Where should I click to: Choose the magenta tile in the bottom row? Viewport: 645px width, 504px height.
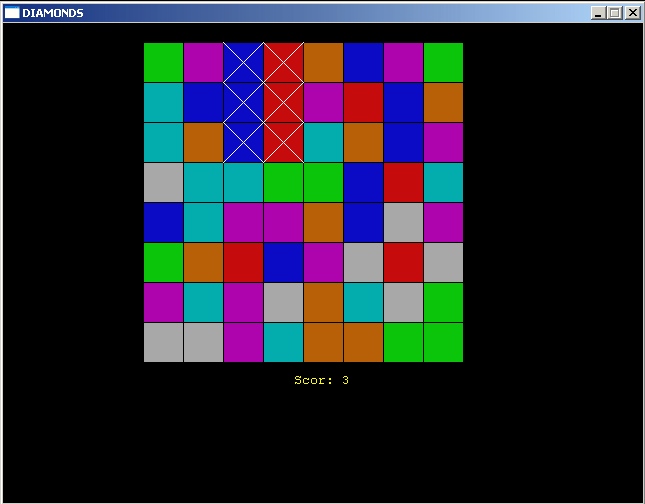(244, 342)
